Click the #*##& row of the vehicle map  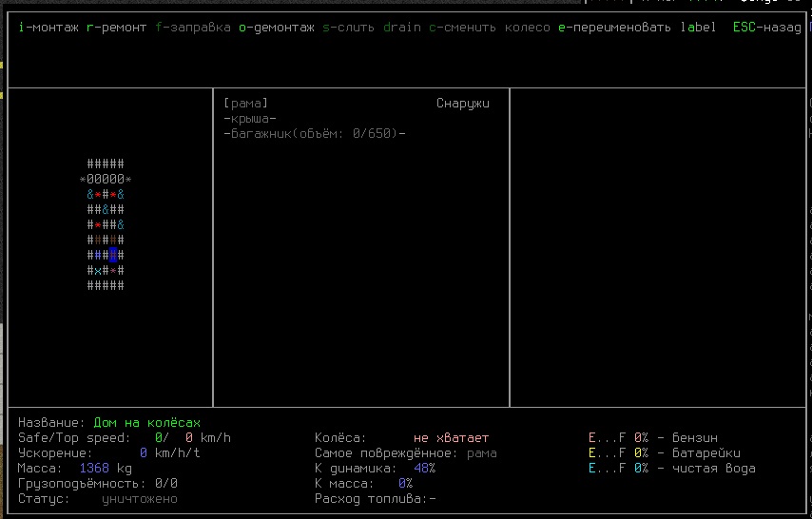tap(106, 224)
